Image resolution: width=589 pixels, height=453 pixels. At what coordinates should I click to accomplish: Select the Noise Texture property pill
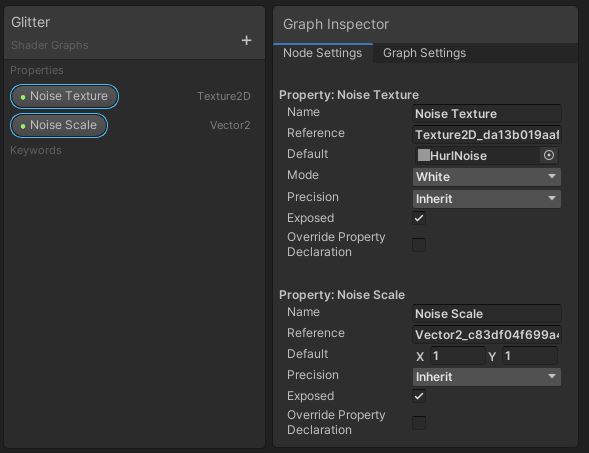tap(65, 97)
